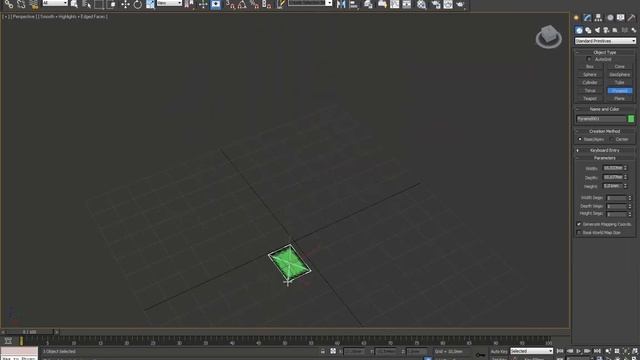Open the 'Selected' key filter dropdown
640x360 pixels.
(x=531, y=351)
